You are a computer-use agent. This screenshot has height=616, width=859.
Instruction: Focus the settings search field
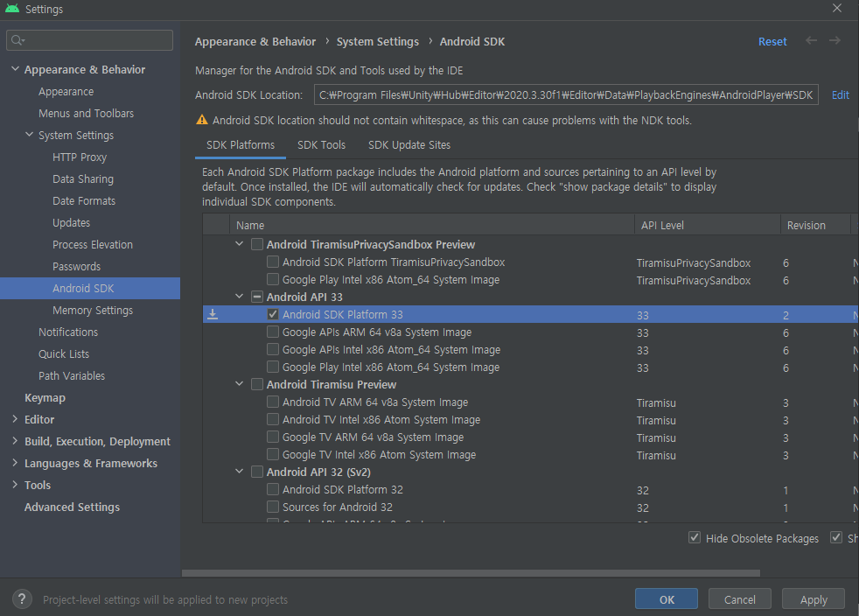(89, 40)
